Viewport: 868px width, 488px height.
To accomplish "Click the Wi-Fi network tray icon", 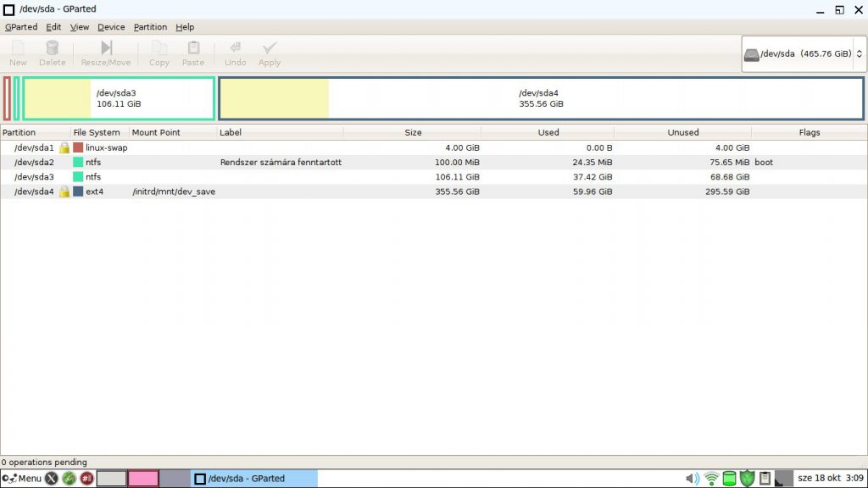I will [x=711, y=478].
